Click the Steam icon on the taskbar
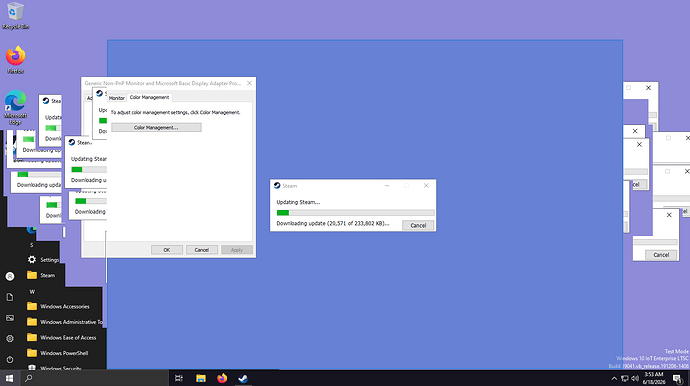The height and width of the screenshot is (386, 690). (243, 378)
